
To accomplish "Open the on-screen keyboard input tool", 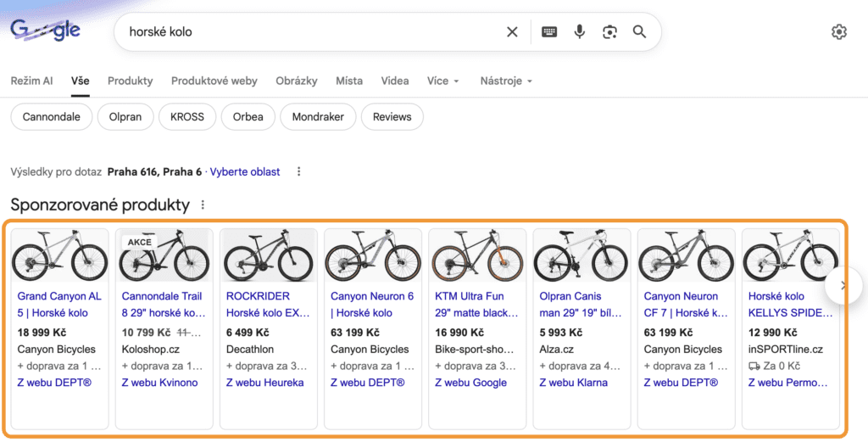I will (549, 32).
